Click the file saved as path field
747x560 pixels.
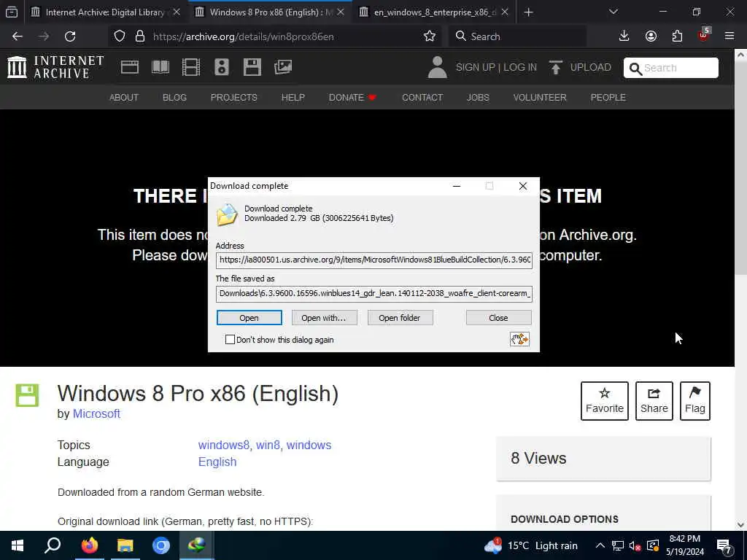click(x=374, y=293)
